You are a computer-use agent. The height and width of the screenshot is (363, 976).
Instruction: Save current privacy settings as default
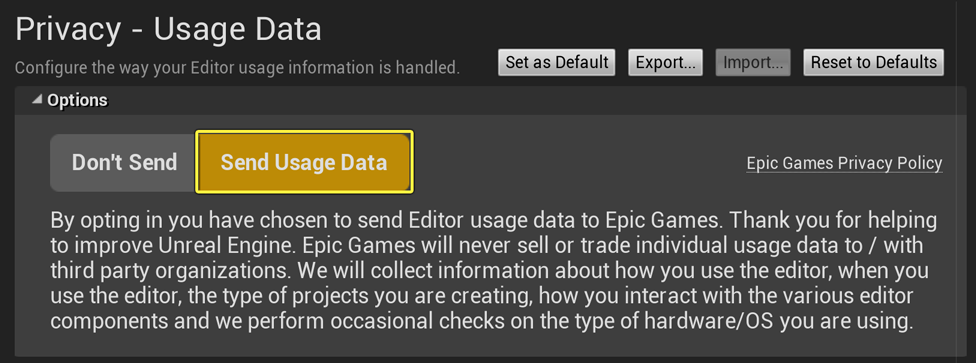pos(556,62)
